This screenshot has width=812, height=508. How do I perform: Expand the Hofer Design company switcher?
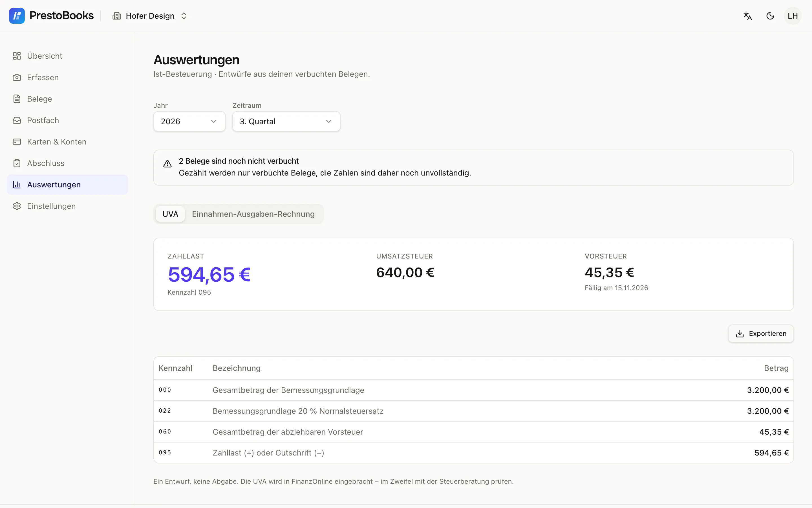[x=150, y=16]
